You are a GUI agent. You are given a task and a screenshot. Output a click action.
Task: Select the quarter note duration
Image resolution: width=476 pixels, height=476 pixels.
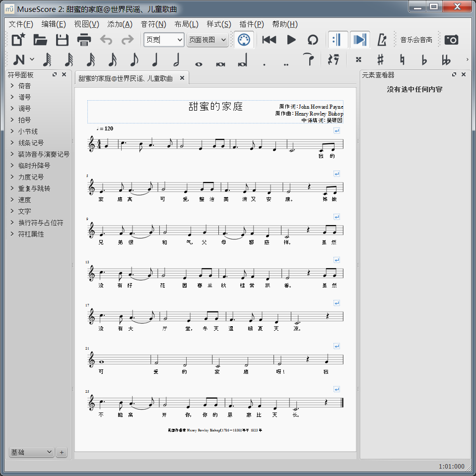coord(155,60)
